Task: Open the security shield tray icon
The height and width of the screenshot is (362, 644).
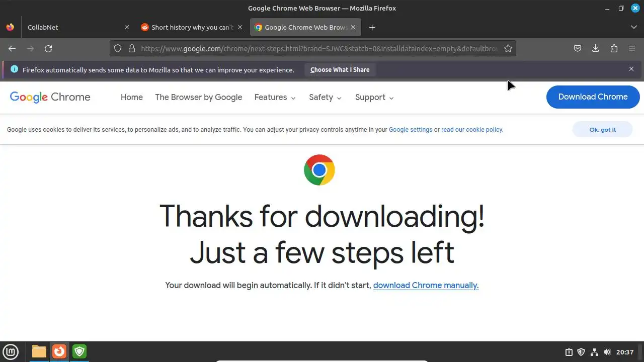Action: (581, 352)
